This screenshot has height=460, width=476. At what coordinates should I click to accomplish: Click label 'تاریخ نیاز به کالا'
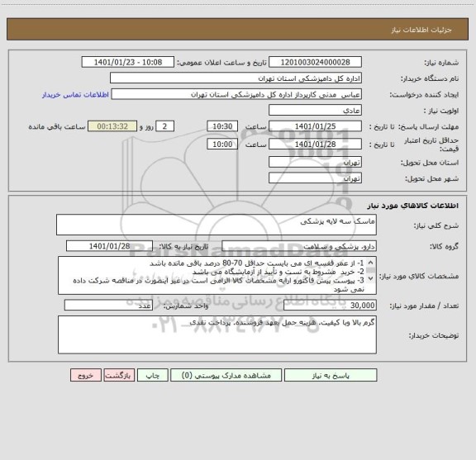click(x=183, y=246)
